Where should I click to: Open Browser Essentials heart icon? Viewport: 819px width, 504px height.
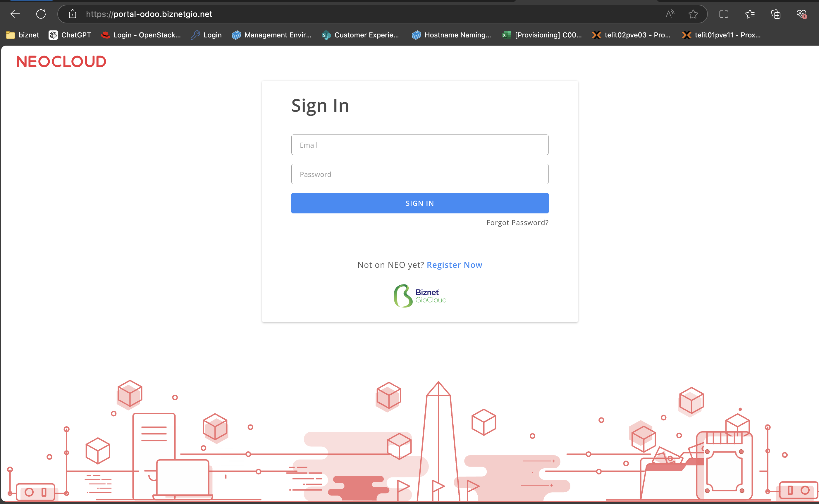[x=801, y=14]
